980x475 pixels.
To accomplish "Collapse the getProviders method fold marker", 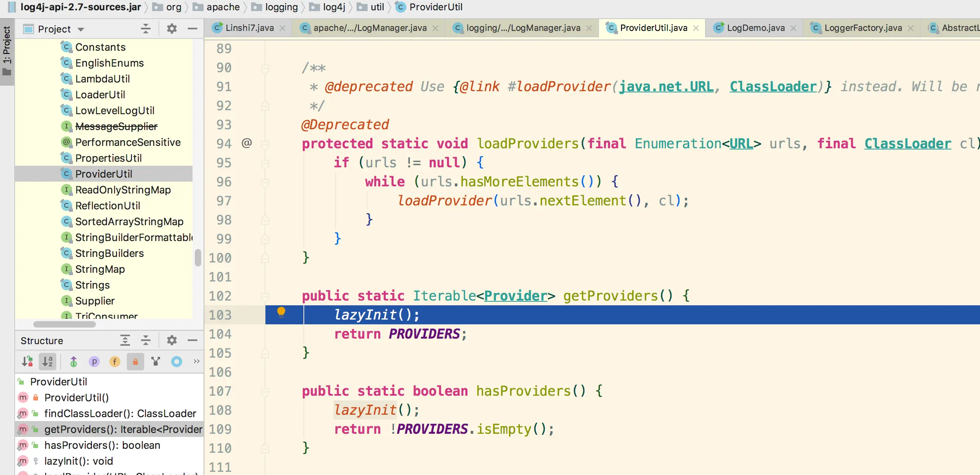I will tap(265, 296).
